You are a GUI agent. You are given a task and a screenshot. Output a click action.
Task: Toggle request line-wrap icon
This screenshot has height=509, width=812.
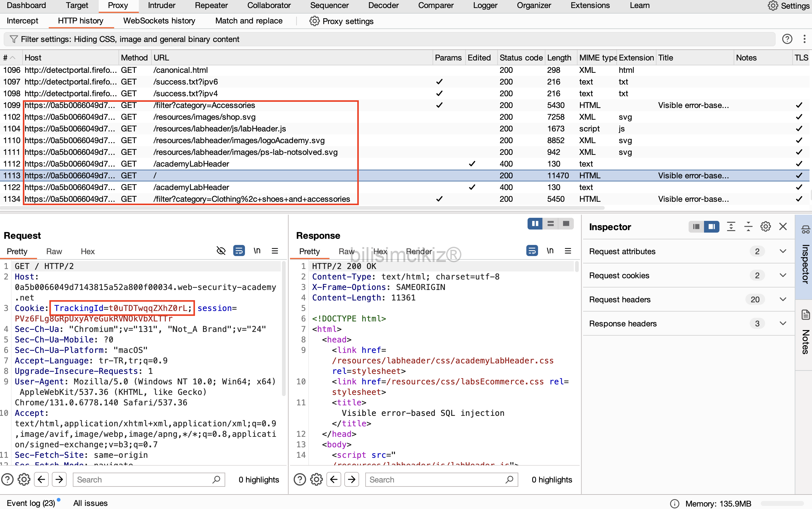point(239,251)
